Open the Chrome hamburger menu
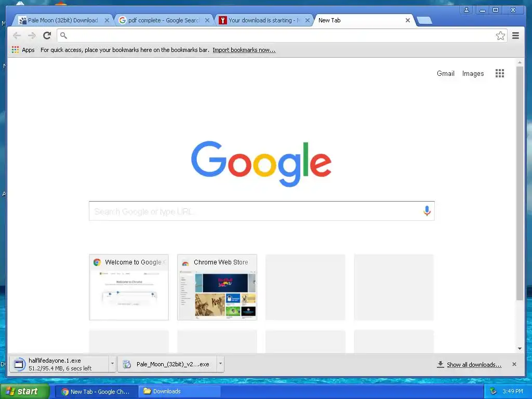 click(x=515, y=36)
